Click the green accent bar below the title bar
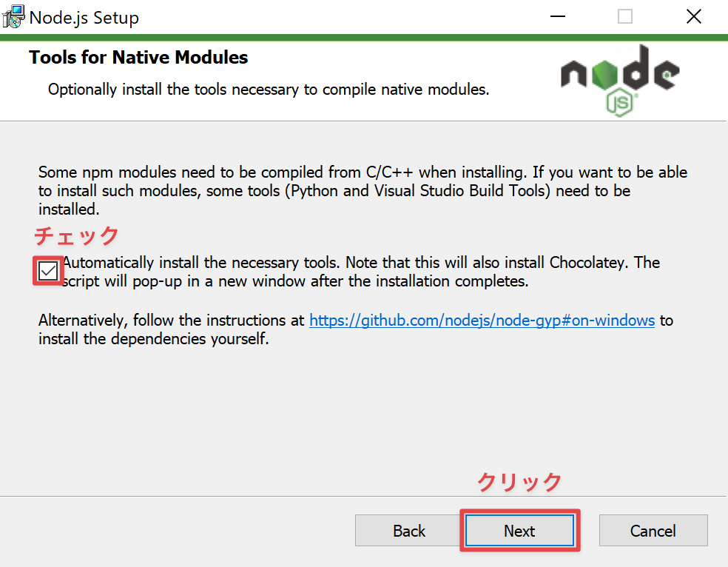 click(x=364, y=36)
